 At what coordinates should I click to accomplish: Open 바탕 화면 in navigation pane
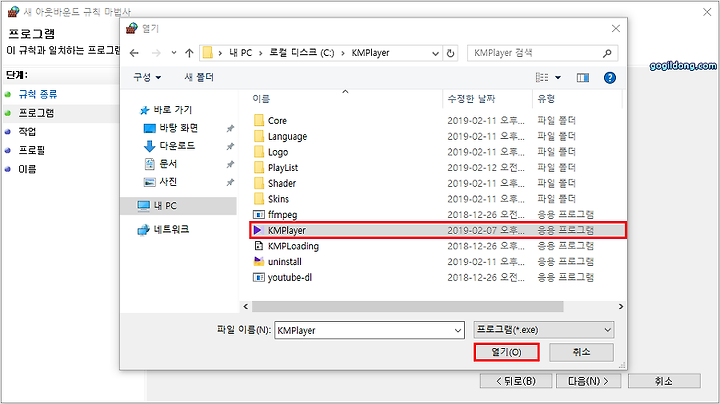(178, 128)
